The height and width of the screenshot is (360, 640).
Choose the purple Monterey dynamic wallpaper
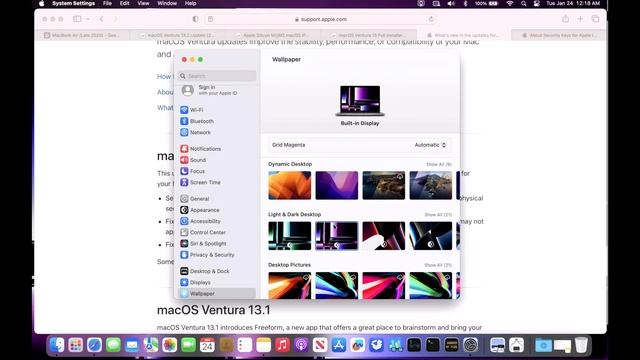[x=337, y=185]
